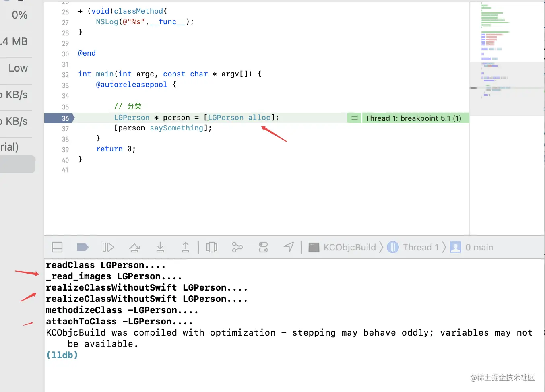Click the '_read_images LGPerson....' console line
This screenshot has width=545, height=392.
(x=114, y=276)
